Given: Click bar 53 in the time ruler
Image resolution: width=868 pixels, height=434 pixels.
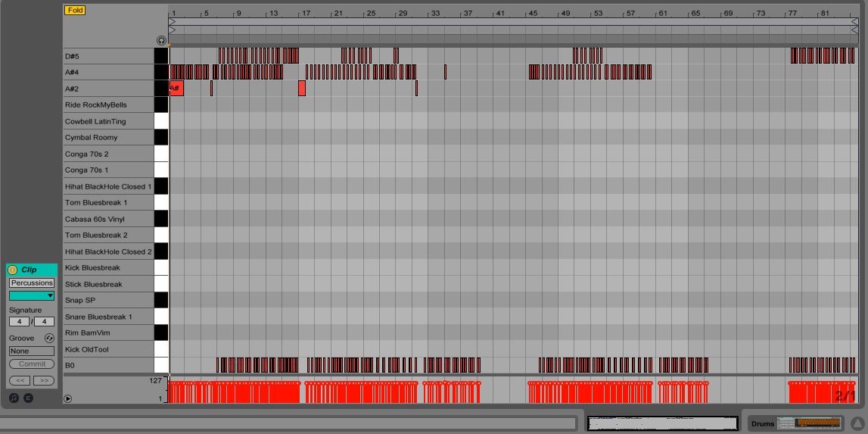Looking at the screenshot, I should (598, 14).
